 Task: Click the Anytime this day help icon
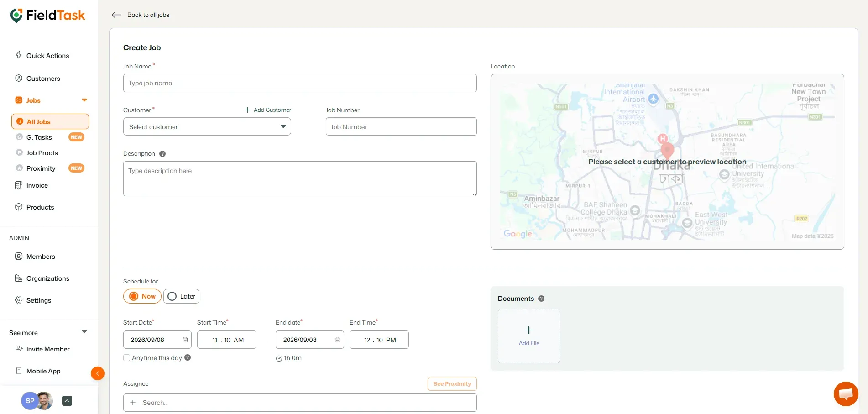pos(188,358)
